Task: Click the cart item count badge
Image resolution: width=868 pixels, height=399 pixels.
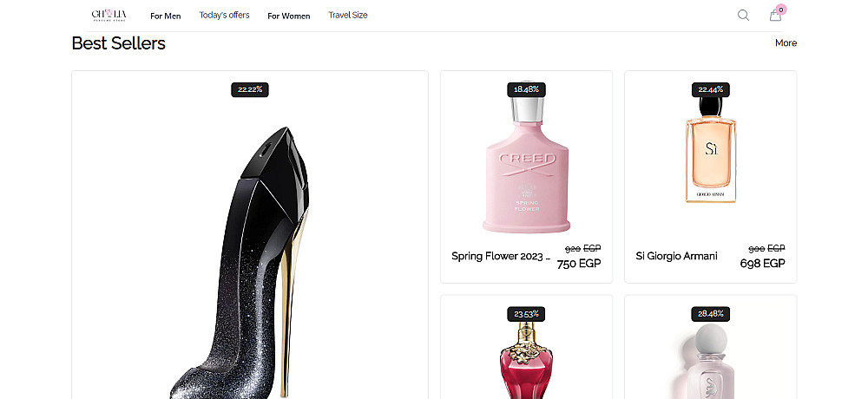Action: tap(781, 9)
